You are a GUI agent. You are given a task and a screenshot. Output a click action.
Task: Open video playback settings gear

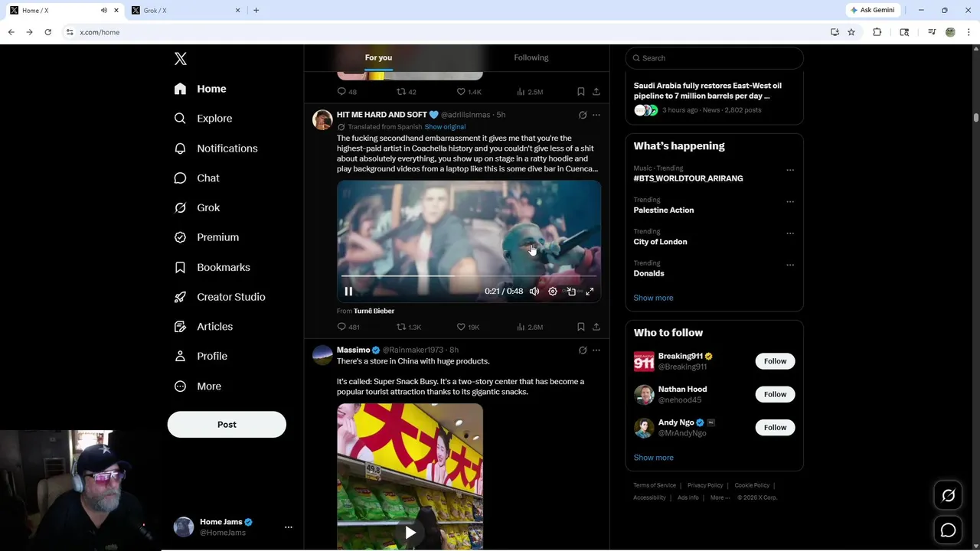[553, 292]
